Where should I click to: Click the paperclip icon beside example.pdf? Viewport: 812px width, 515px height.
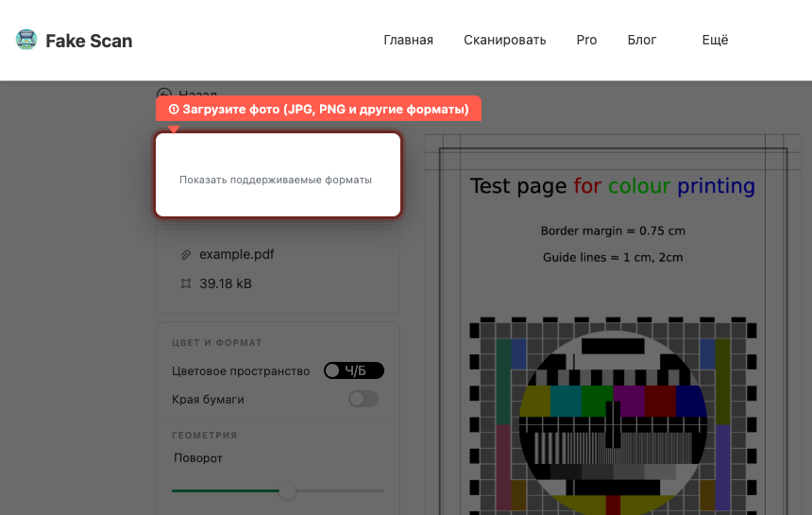click(x=185, y=255)
